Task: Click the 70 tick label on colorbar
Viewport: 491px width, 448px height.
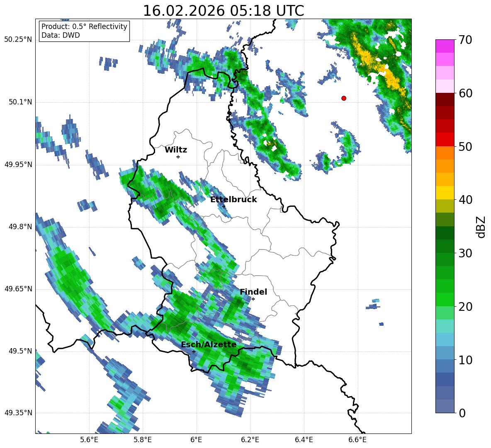Action: pos(465,40)
